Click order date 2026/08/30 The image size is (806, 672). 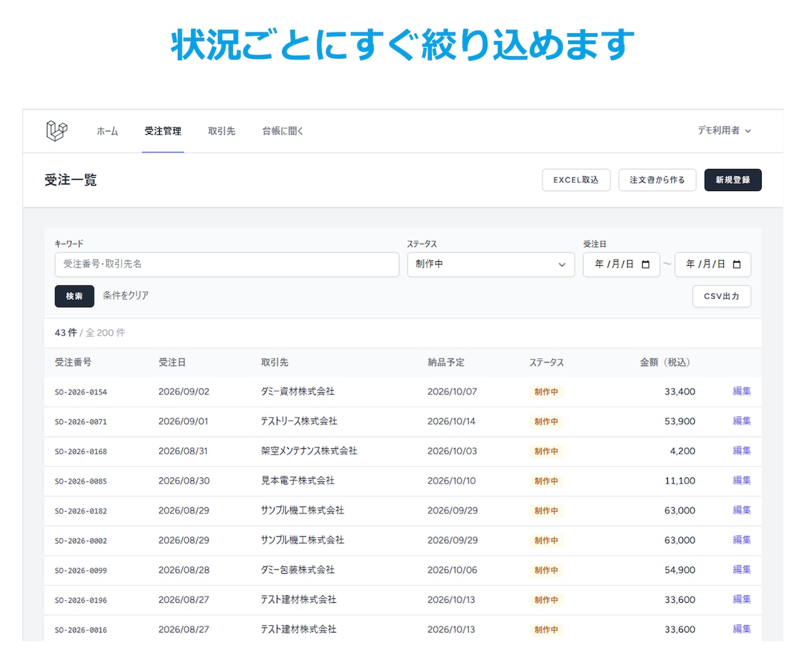(x=184, y=480)
